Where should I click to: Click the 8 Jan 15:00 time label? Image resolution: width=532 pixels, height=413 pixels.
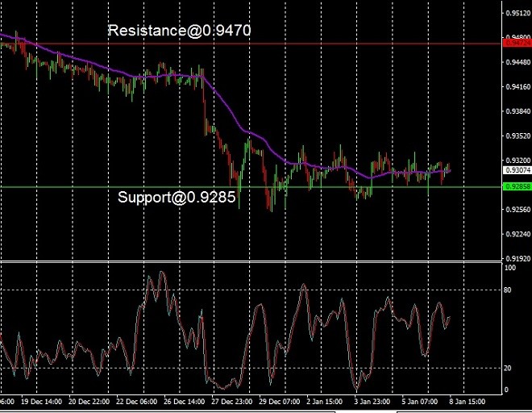[468, 402]
